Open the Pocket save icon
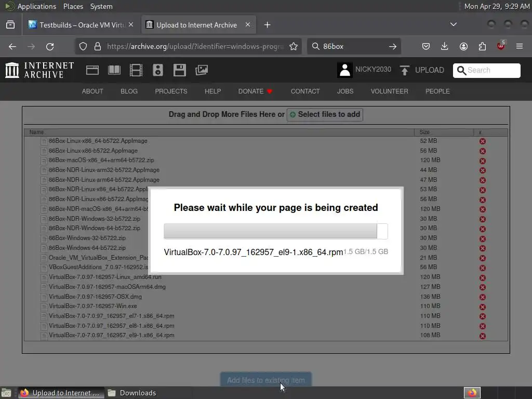532x399 pixels. 426,46
